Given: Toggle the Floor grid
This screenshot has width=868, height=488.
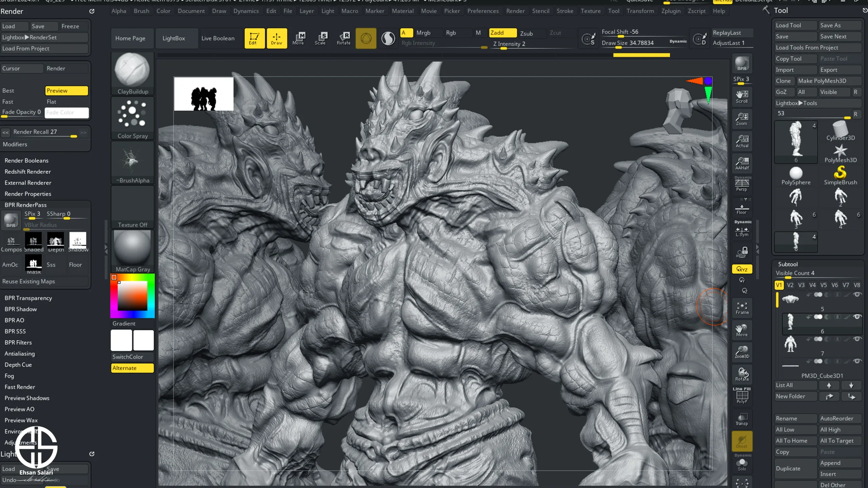Looking at the screenshot, I should tap(742, 207).
